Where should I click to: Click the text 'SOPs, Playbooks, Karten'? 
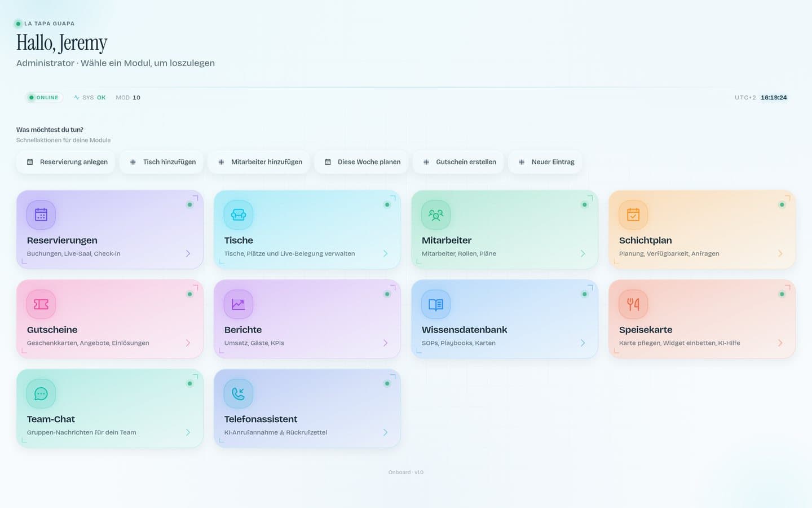[x=458, y=343]
